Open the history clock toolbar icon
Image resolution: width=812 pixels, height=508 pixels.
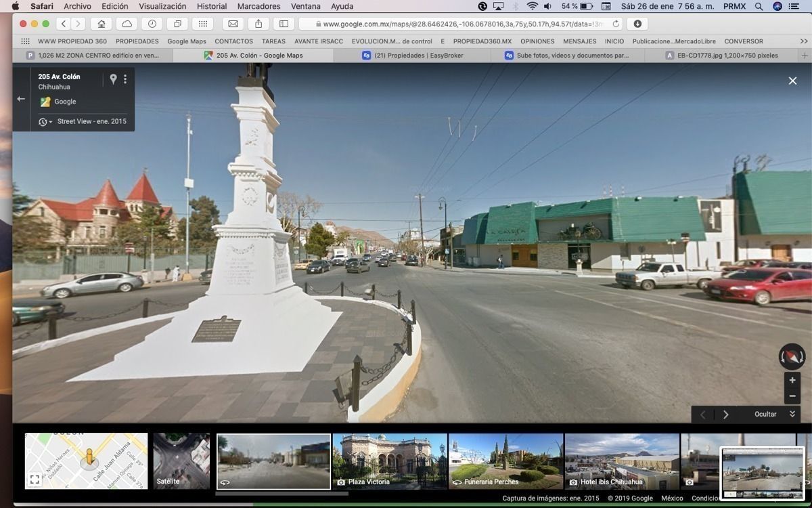152,24
